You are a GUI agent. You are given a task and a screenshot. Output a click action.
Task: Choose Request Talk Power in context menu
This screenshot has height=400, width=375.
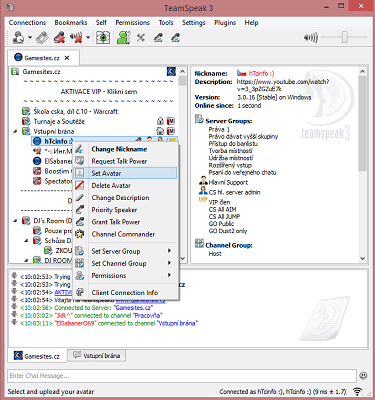[x=126, y=161]
